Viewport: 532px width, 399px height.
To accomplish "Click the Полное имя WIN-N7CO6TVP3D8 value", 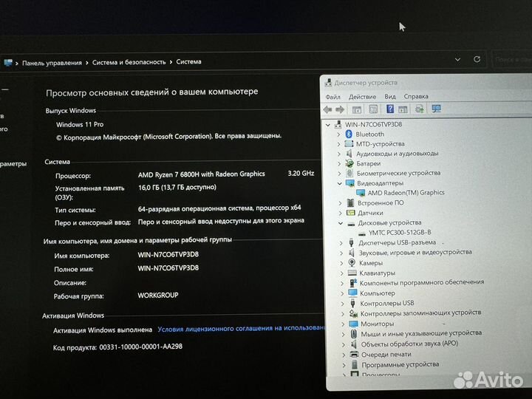I will pos(168,268).
